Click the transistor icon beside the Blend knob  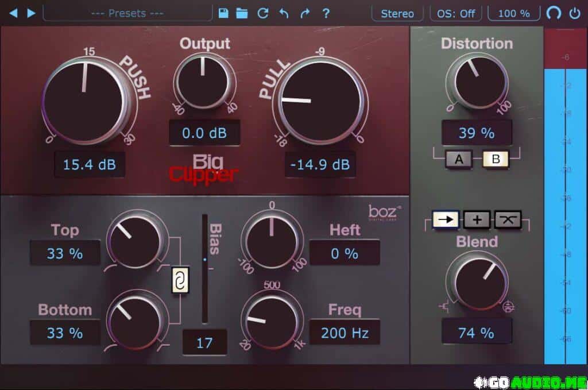[x=445, y=307]
